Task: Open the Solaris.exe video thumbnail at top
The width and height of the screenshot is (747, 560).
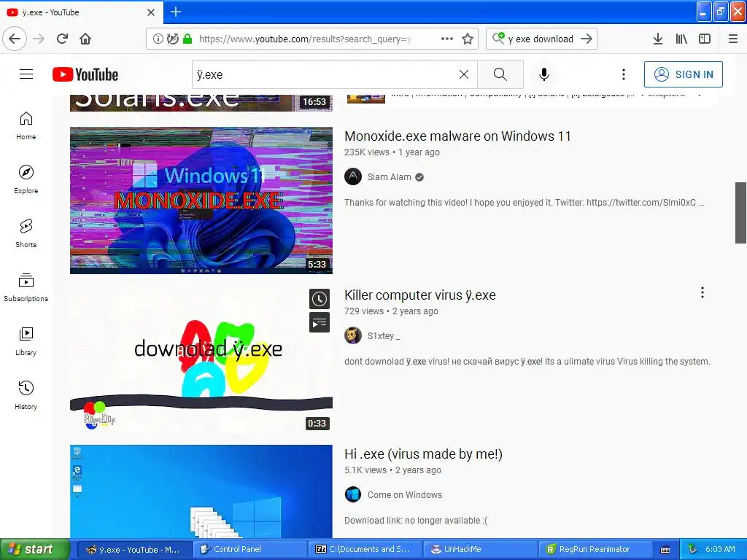Action: (x=201, y=103)
